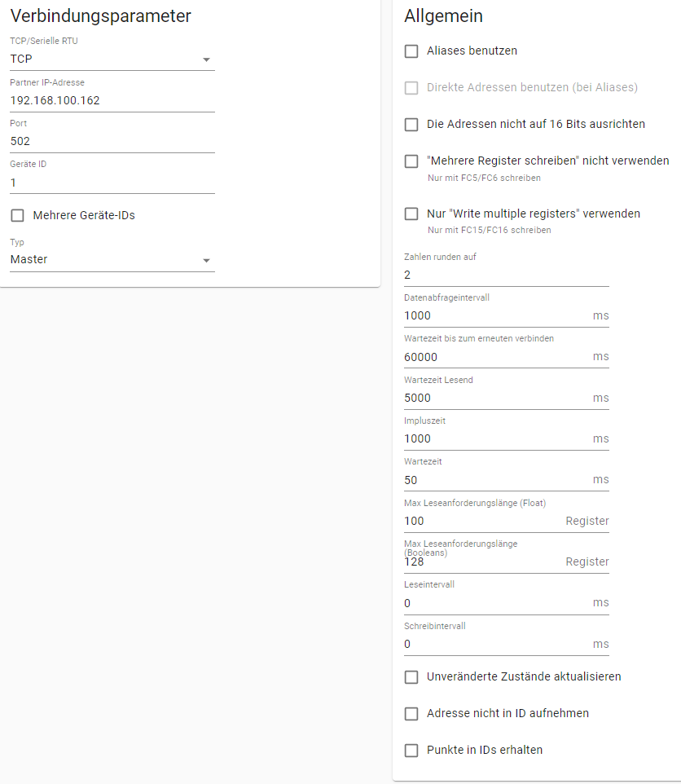This screenshot has height=784, width=681.
Task: Tick the Mehrere Geräte-IDs checkbox
Action: tap(17, 215)
